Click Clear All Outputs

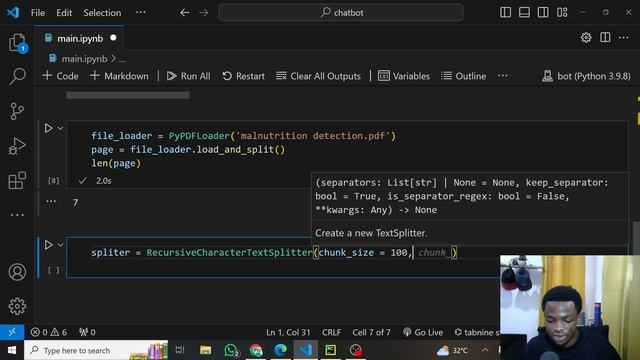point(318,76)
